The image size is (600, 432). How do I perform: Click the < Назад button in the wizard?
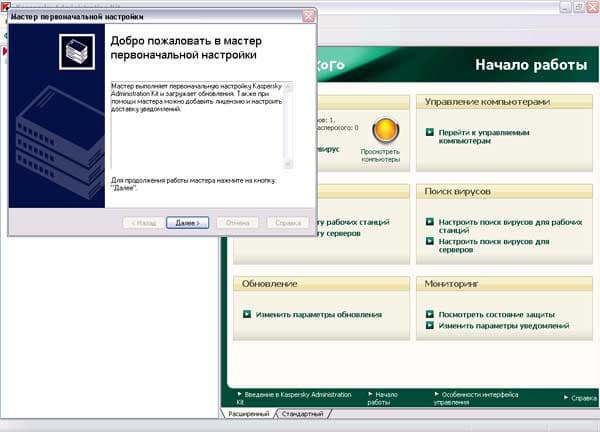(x=144, y=223)
